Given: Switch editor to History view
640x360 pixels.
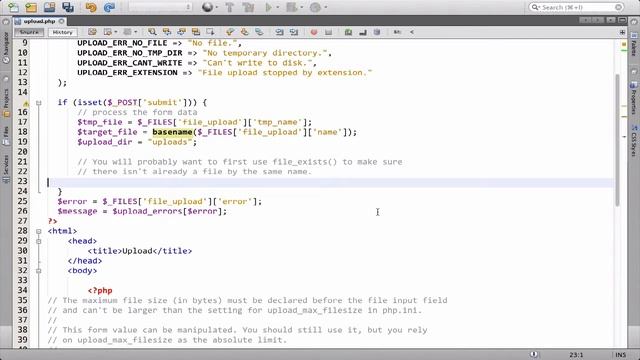Looking at the screenshot, I should tap(62, 32).
